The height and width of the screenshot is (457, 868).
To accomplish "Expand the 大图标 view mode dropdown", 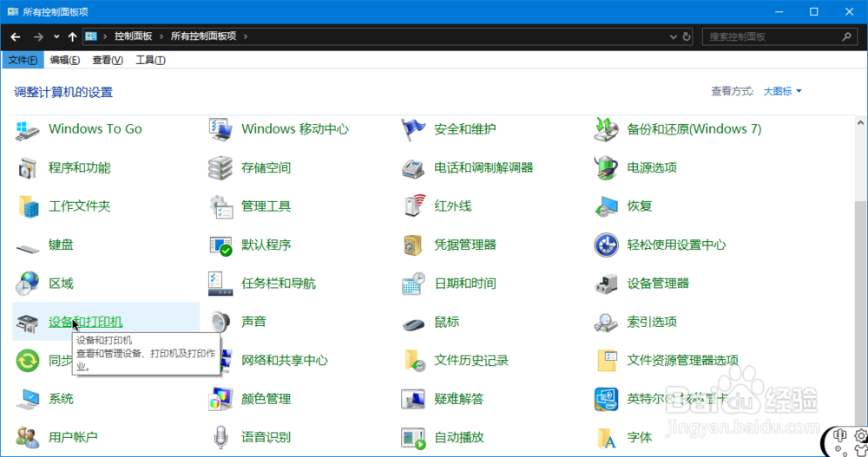I will pyautogui.click(x=782, y=91).
